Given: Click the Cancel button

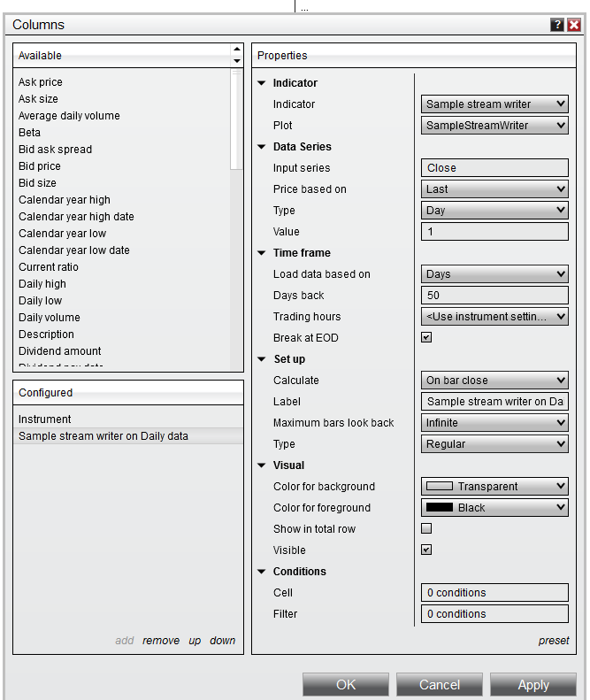Looking at the screenshot, I should pyautogui.click(x=439, y=685).
